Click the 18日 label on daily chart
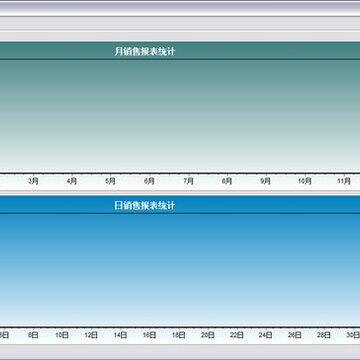360x360 pixels. (x=178, y=335)
